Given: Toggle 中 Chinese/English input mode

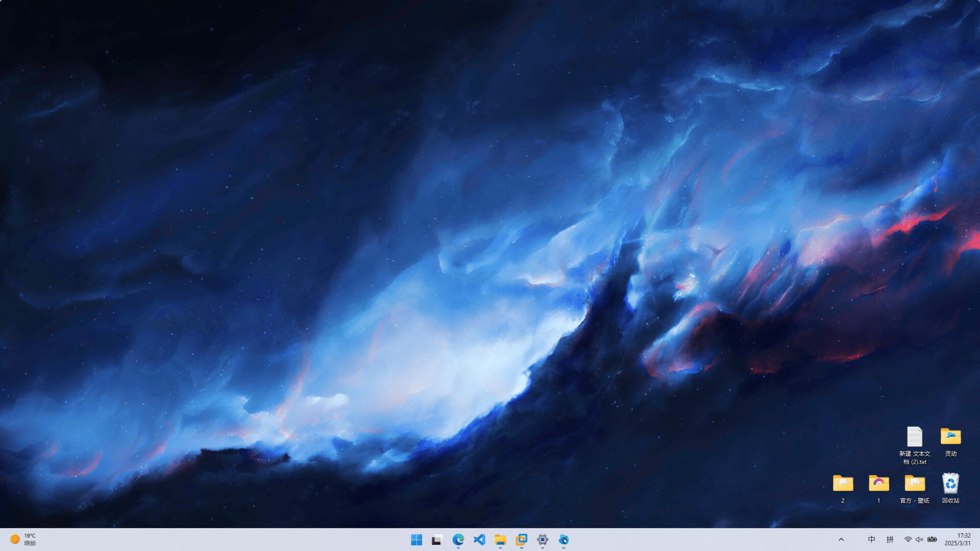Looking at the screenshot, I should pos(872,540).
